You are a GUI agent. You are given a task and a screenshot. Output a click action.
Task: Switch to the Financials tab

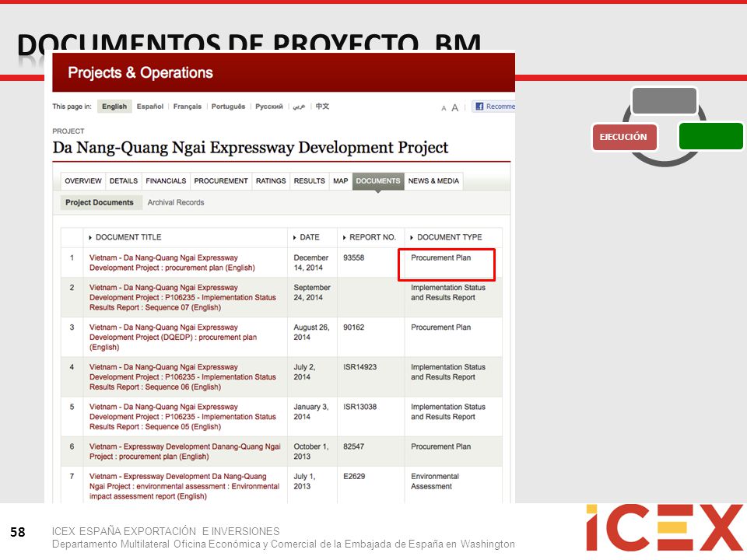pyautogui.click(x=166, y=181)
